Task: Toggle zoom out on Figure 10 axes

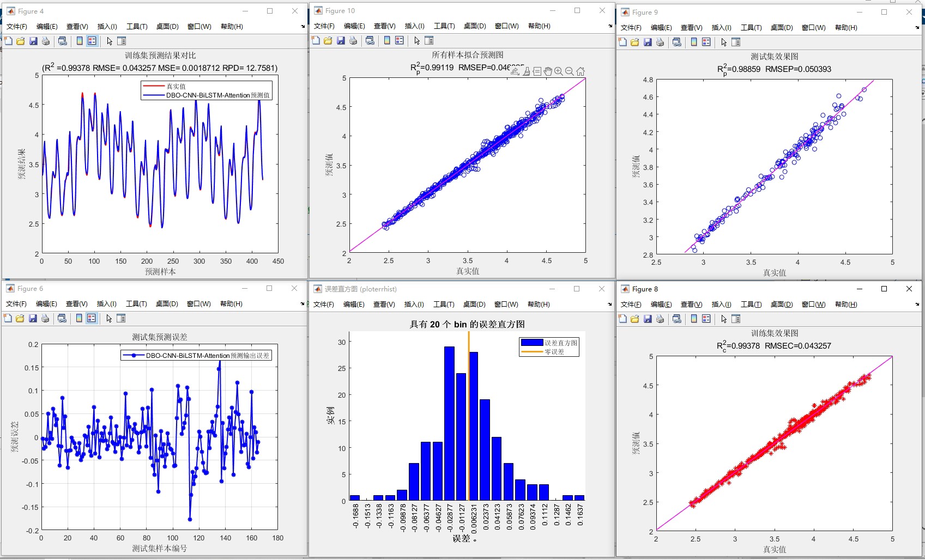Action: pyautogui.click(x=570, y=71)
